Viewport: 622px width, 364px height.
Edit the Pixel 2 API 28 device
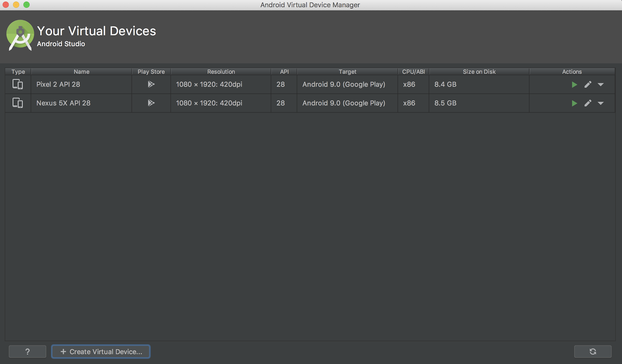click(x=588, y=85)
